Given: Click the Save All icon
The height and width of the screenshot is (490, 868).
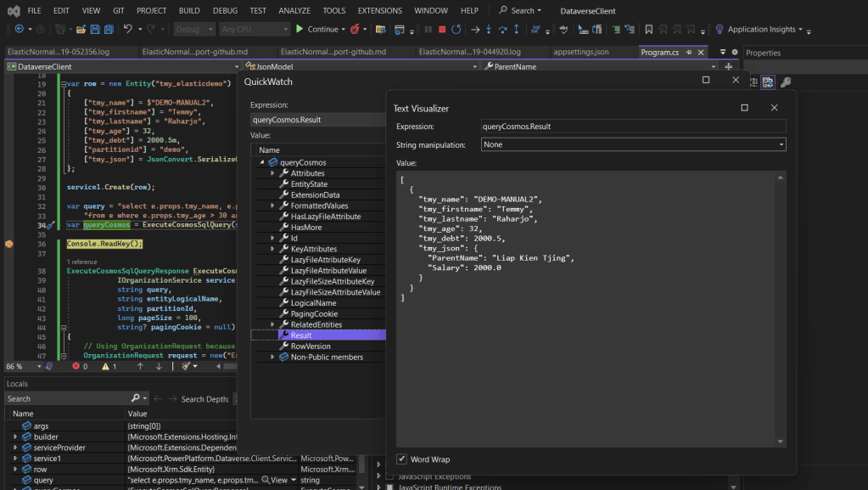Looking at the screenshot, I should 109,29.
